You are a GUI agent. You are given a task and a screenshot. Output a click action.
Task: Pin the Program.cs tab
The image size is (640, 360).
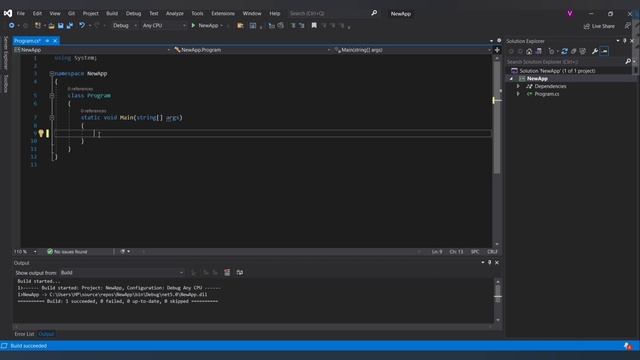[x=47, y=41]
